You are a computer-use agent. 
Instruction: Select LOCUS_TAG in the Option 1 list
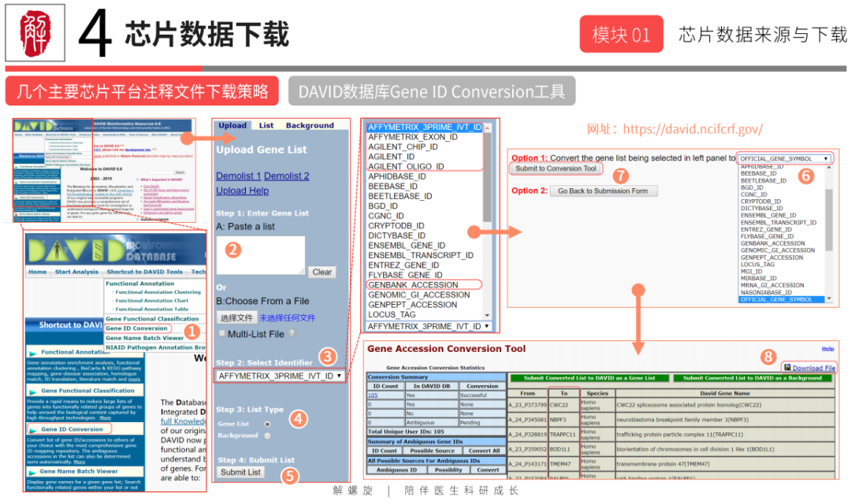757,265
